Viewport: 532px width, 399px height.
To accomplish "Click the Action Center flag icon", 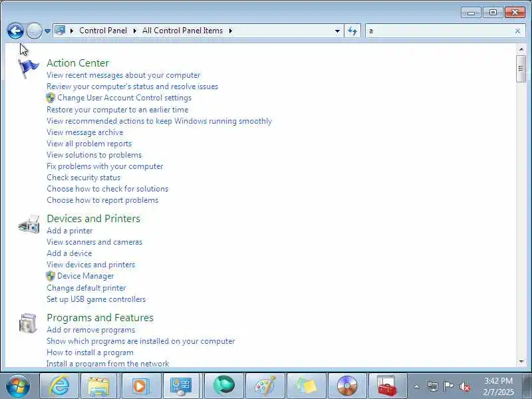I will point(29,68).
